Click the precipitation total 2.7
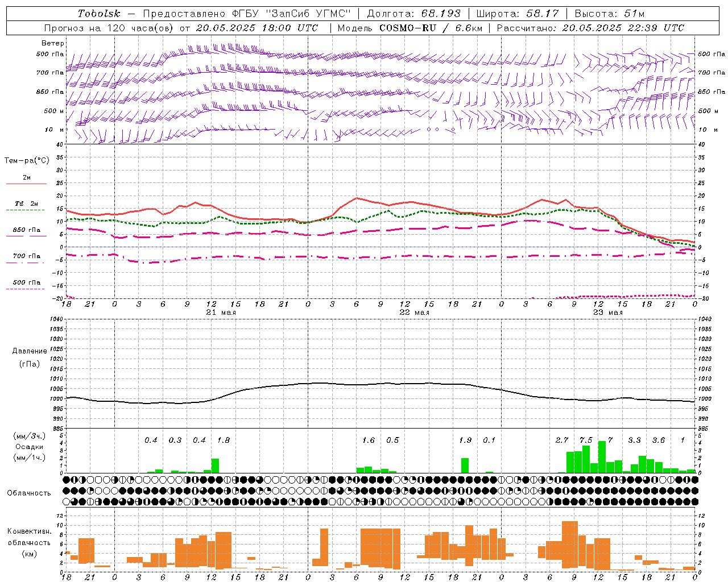 (x=562, y=440)
